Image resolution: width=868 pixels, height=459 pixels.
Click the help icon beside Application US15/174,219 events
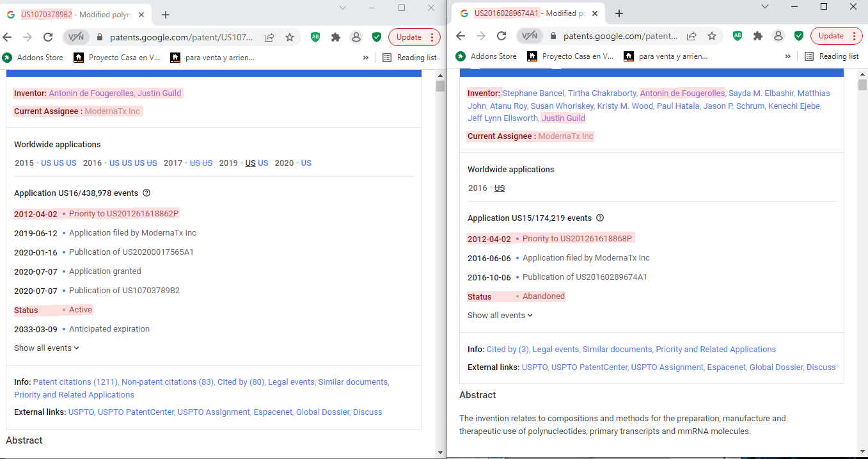tap(600, 218)
